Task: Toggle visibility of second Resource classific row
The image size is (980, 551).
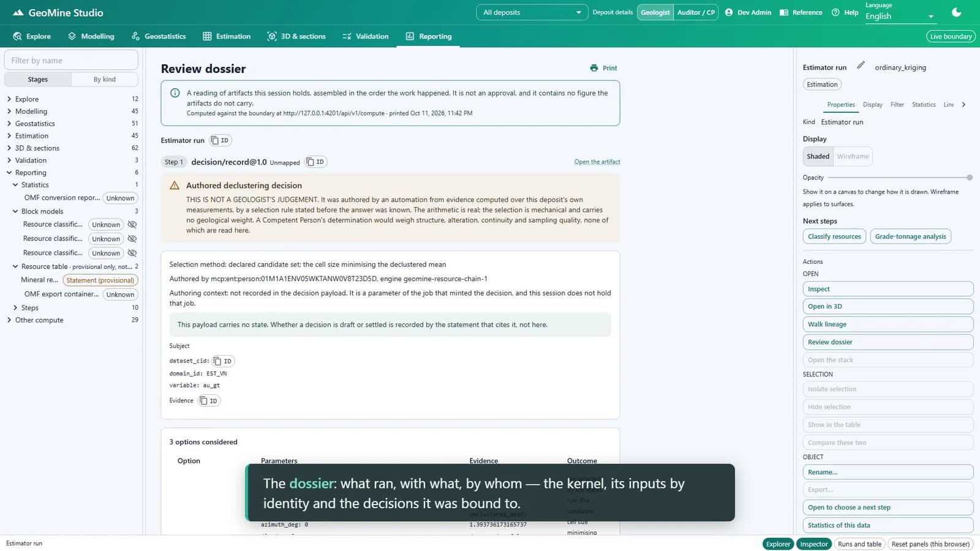Action: (132, 239)
